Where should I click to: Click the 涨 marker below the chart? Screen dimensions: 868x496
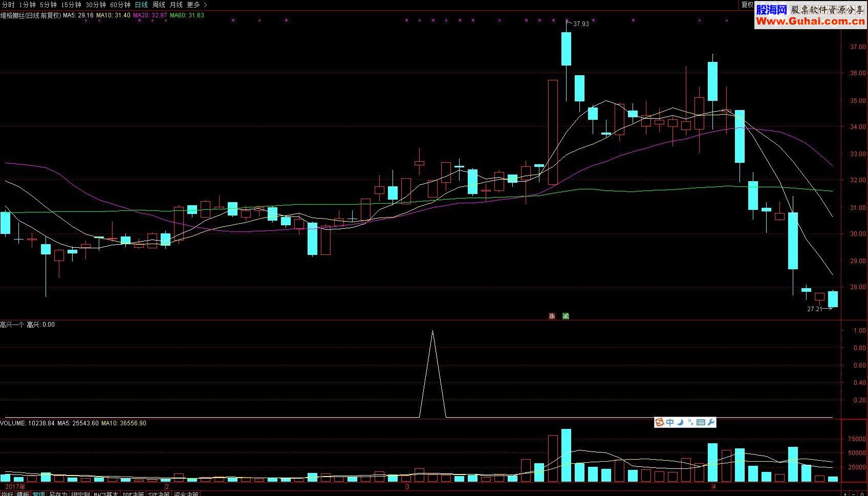[552, 316]
